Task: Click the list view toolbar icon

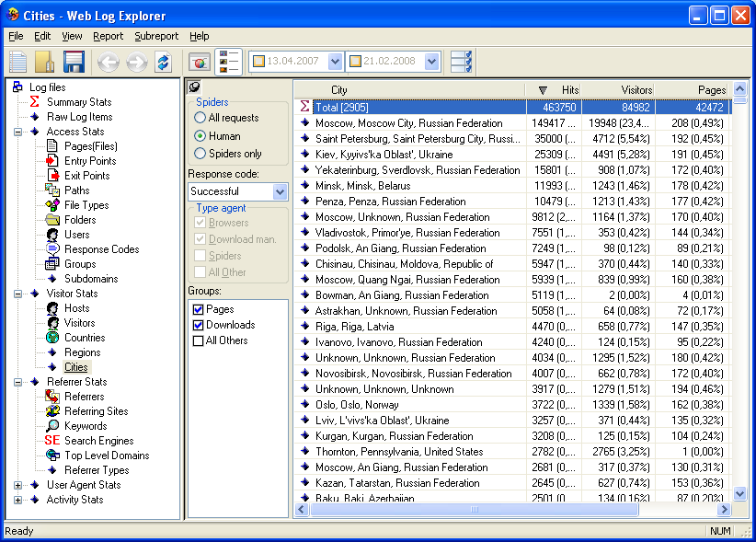Action: (x=227, y=62)
